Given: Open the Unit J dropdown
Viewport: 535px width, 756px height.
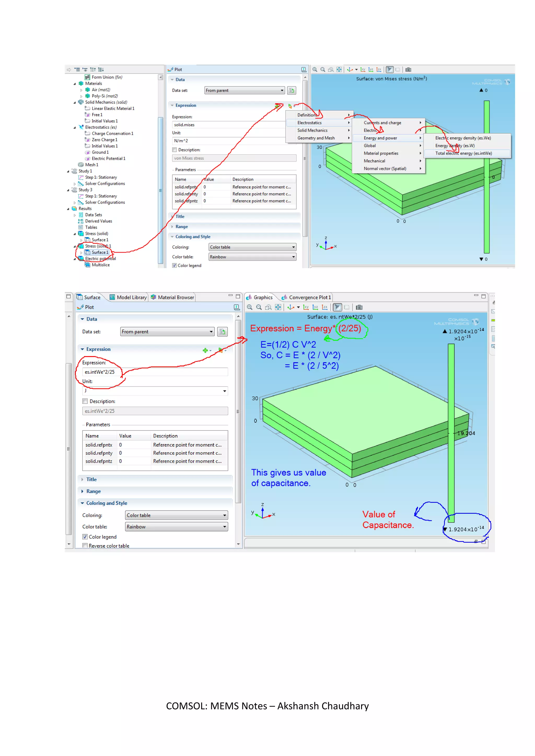Looking at the screenshot, I should click(155, 391).
